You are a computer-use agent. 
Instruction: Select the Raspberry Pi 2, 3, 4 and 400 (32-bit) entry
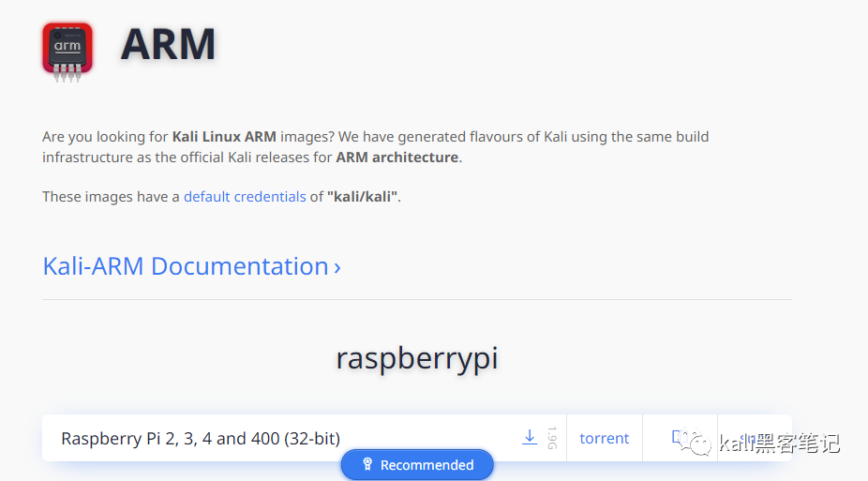click(201, 438)
